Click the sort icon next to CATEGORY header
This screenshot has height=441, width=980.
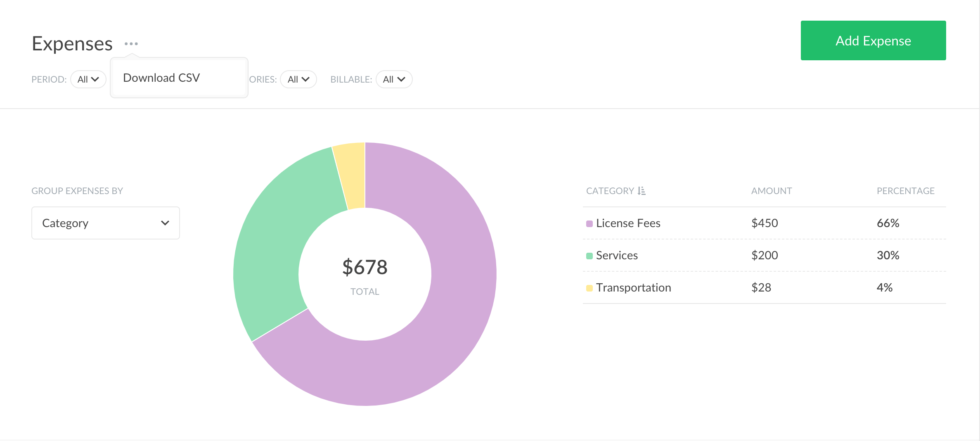tap(641, 191)
